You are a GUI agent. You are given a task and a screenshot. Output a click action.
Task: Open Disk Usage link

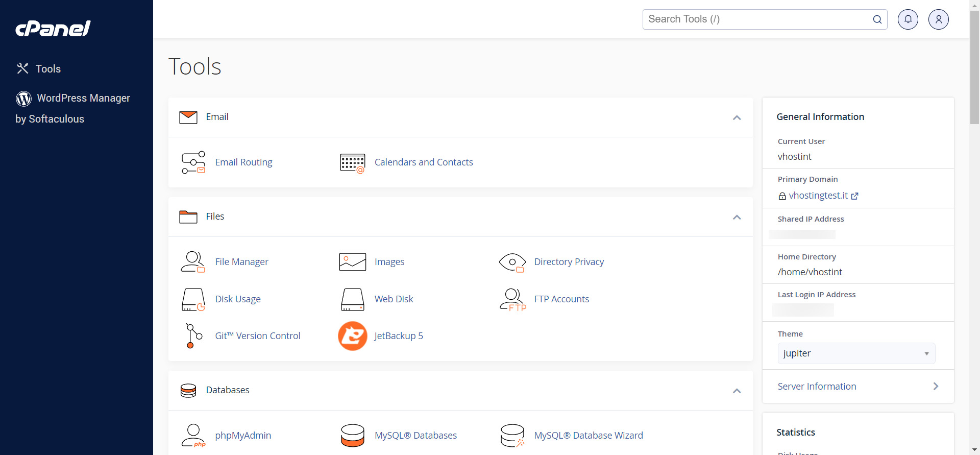pyautogui.click(x=238, y=299)
